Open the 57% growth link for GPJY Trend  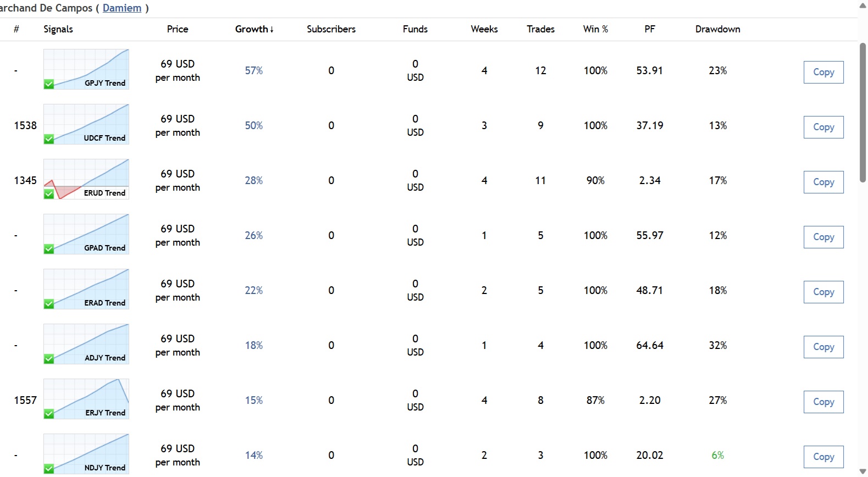click(x=254, y=71)
